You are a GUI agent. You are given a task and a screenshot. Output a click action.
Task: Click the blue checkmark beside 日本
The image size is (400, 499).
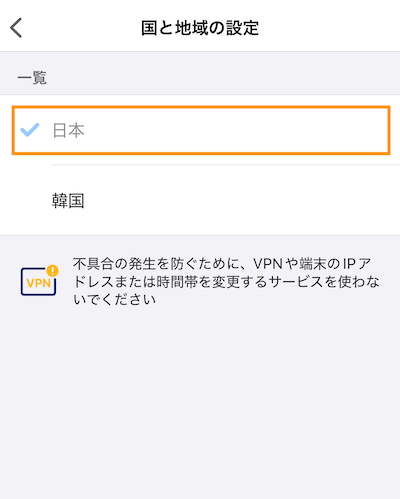pos(30,130)
